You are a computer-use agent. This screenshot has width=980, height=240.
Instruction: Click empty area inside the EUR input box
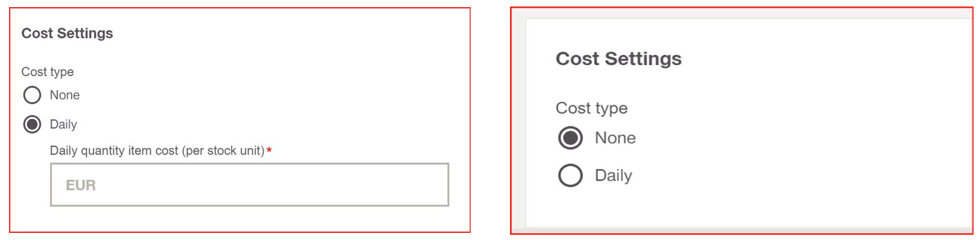click(x=270, y=185)
